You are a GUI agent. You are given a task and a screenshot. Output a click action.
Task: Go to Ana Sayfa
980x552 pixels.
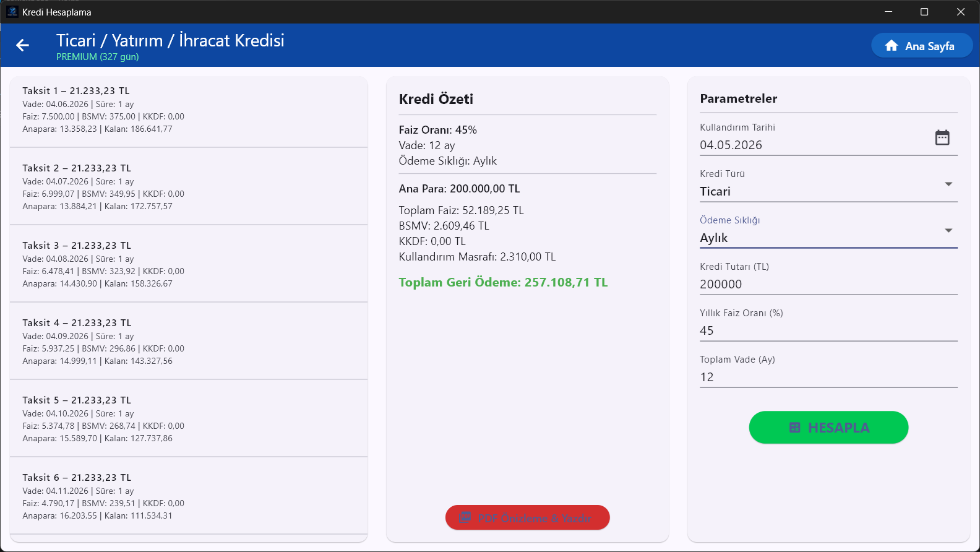(922, 46)
